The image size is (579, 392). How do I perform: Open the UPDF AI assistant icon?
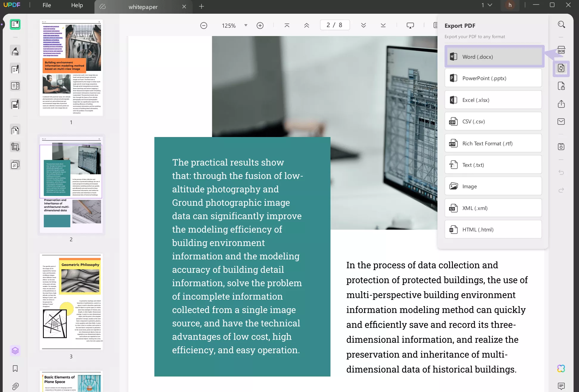561,368
